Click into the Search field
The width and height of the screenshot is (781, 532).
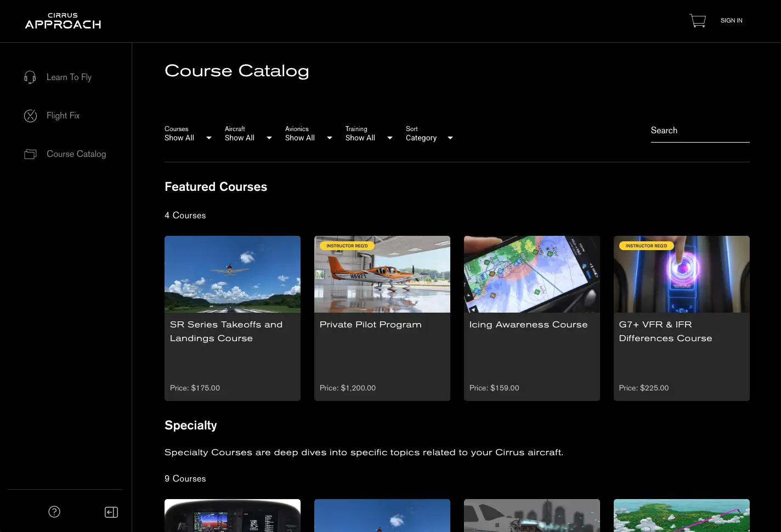pyautogui.click(x=700, y=131)
